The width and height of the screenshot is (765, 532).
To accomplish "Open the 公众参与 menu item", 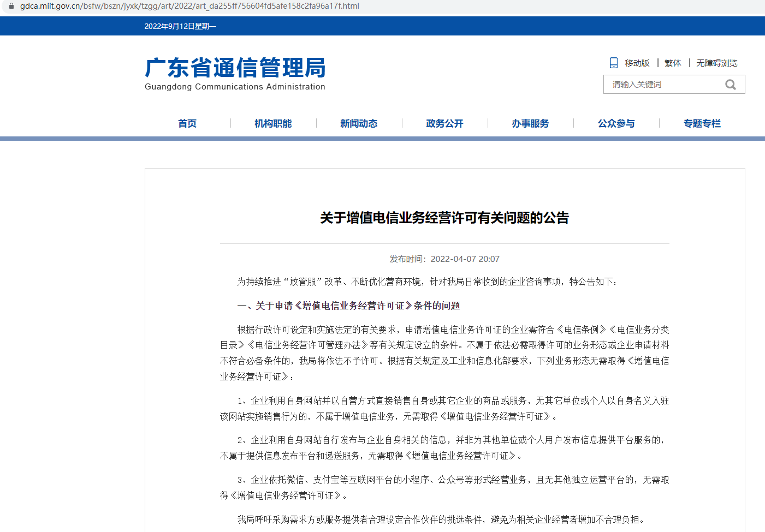I will tap(616, 123).
